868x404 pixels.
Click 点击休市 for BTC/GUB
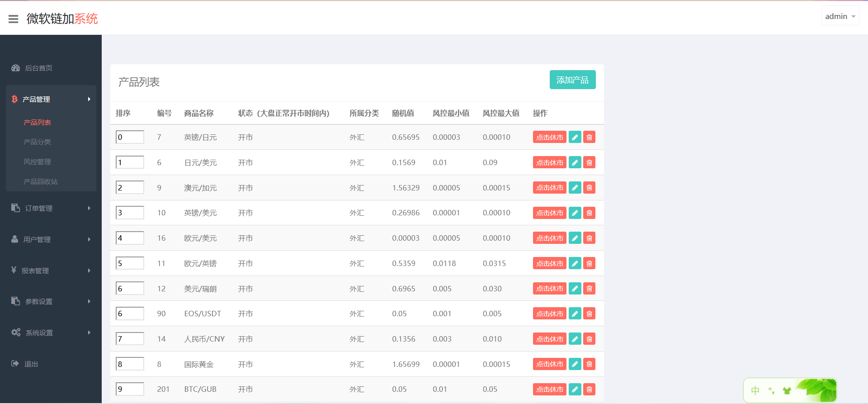pos(549,389)
